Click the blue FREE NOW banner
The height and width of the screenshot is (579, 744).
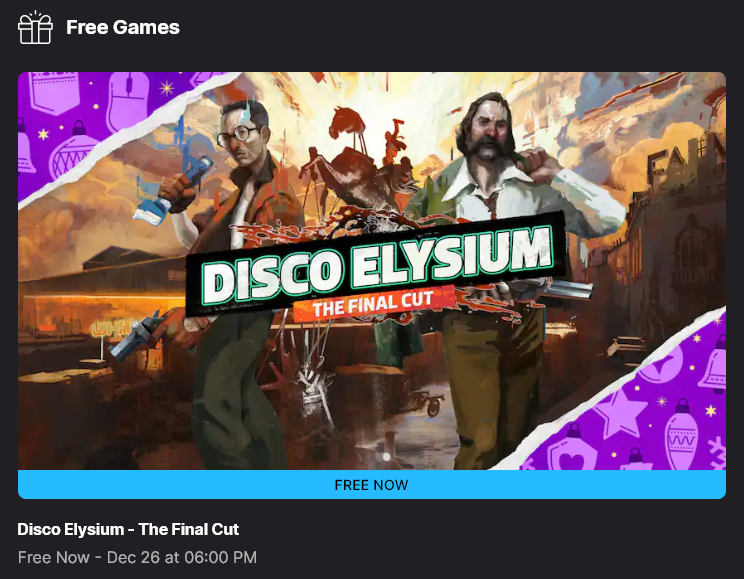(372, 485)
